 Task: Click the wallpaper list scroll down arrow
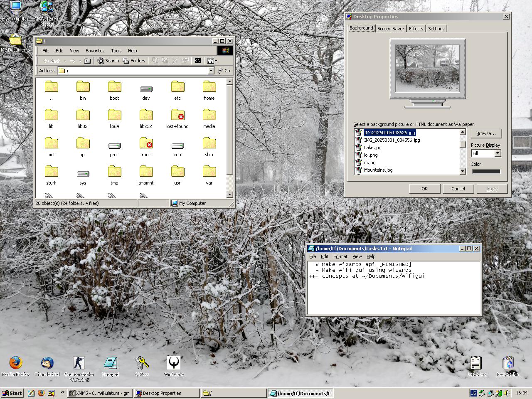tap(463, 171)
